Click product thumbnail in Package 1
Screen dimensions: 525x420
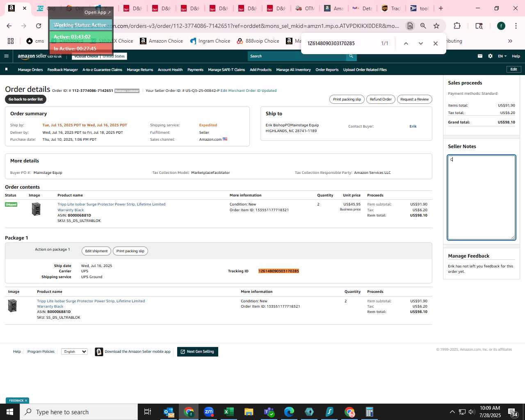[x=13, y=306]
